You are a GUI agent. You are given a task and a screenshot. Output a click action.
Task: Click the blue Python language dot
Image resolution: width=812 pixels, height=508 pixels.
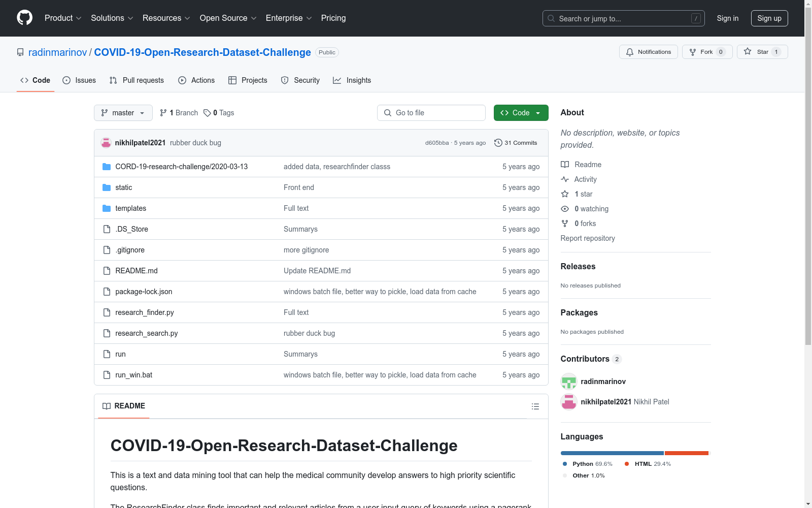click(565, 464)
